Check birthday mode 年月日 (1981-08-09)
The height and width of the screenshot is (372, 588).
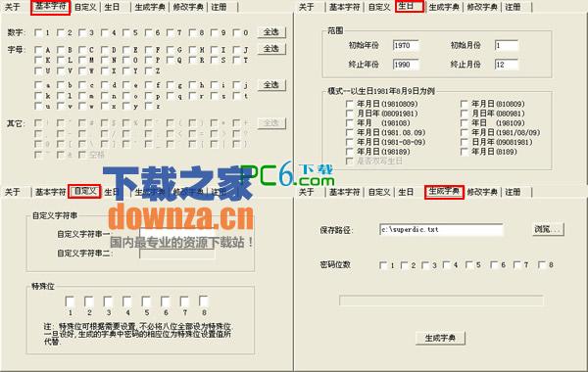coord(349,142)
